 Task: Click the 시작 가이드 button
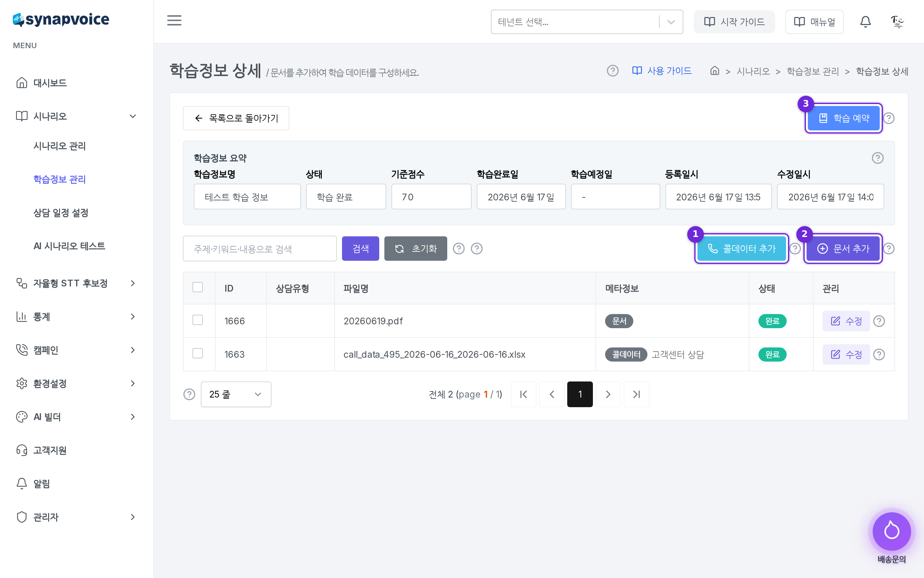coord(734,22)
